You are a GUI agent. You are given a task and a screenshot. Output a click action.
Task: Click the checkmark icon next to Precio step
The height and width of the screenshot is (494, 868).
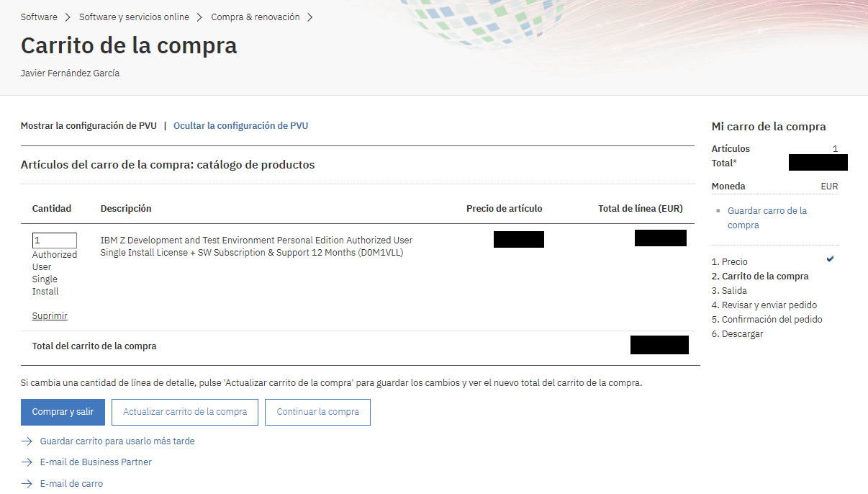point(830,259)
